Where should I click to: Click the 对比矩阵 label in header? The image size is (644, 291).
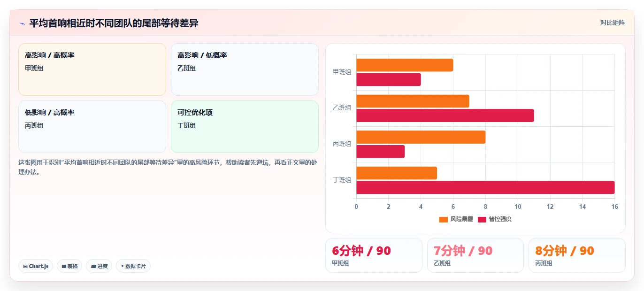pos(612,23)
